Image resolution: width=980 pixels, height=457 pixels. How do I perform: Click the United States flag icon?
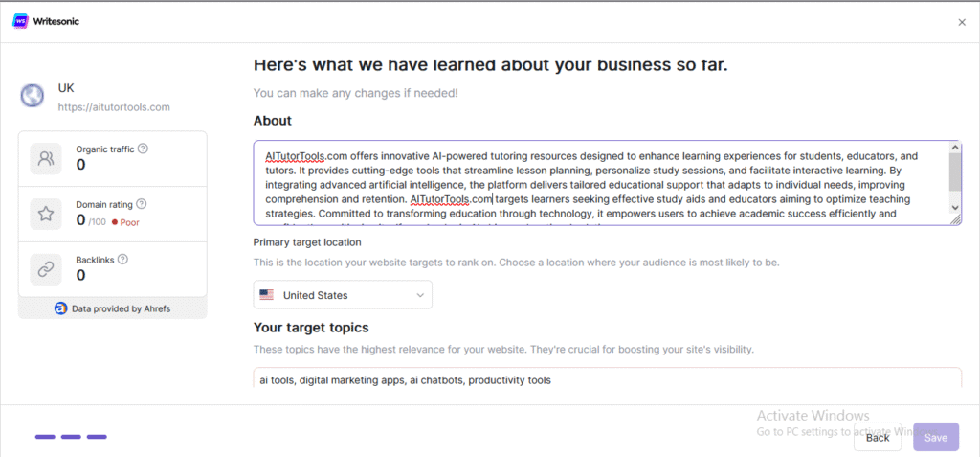pyautogui.click(x=267, y=295)
